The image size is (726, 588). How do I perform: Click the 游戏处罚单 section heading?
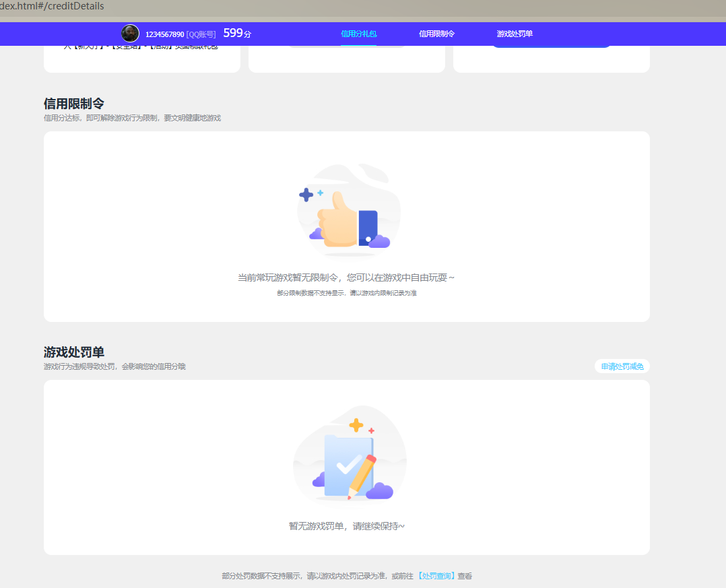tap(74, 352)
